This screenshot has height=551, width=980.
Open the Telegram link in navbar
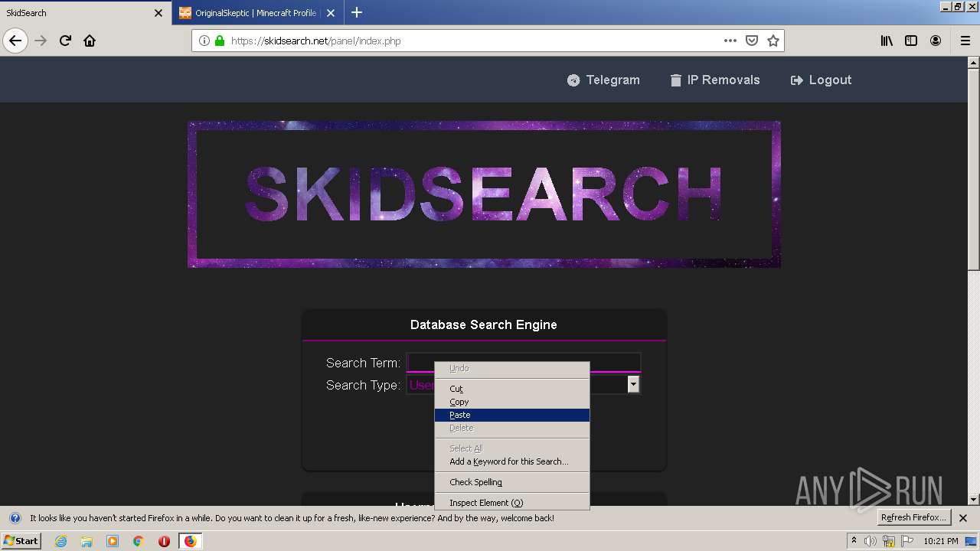(x=603, y=80)
